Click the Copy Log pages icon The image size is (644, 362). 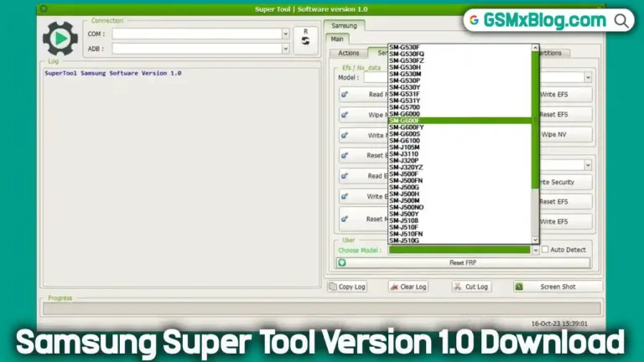tap(333, 287)
